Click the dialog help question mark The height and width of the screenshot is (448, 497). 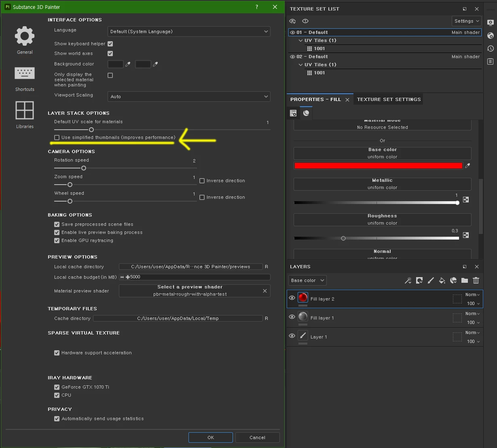point(257,7)
